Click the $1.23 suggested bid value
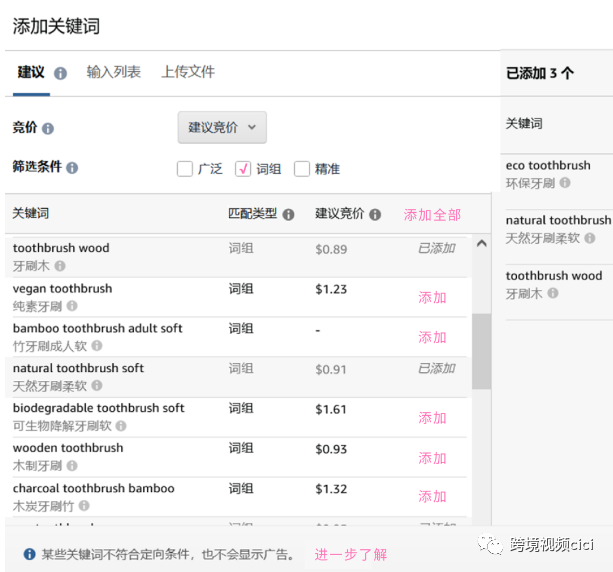Screen dimensions: 613x572 point(331,289)
